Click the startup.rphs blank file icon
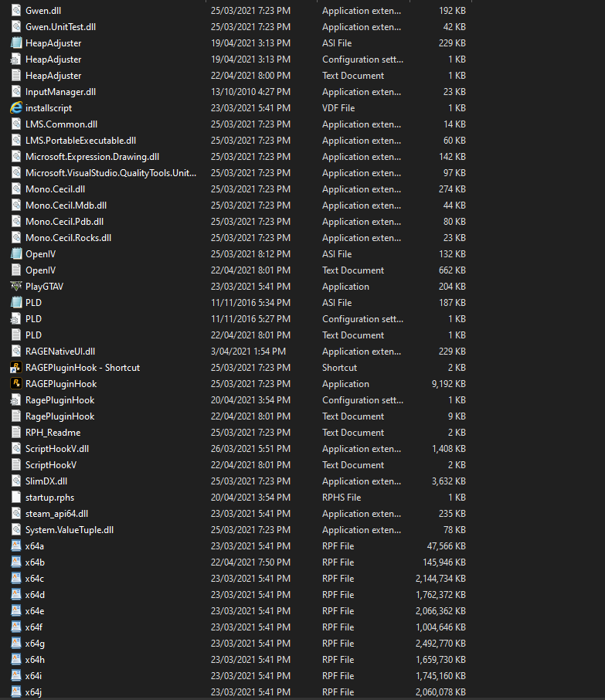This screenshot has height=700, width=605. click(x=16, y=498)
